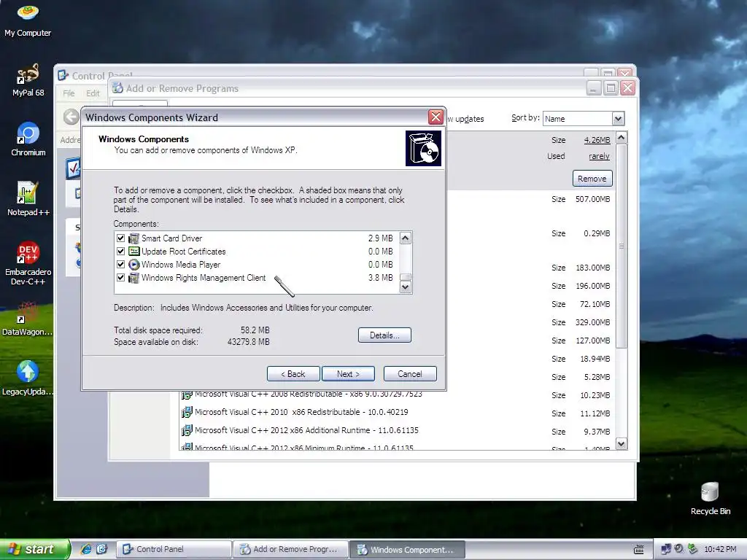Open Embarcadero Dev-C++ shortcut

click(28, 262)
